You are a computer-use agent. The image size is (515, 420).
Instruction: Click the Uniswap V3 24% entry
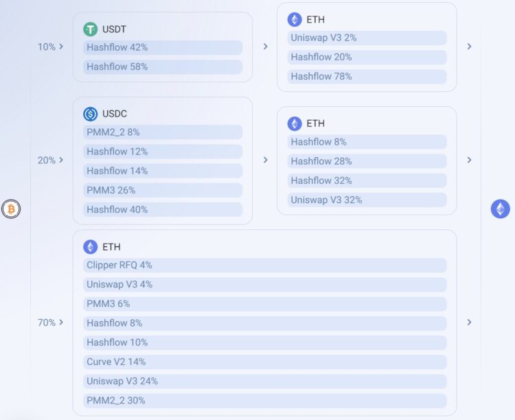[x=265, y=382]
